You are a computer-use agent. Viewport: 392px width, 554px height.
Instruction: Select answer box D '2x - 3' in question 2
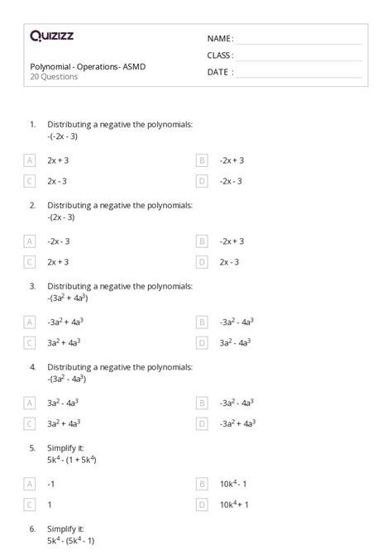[202, 262]
